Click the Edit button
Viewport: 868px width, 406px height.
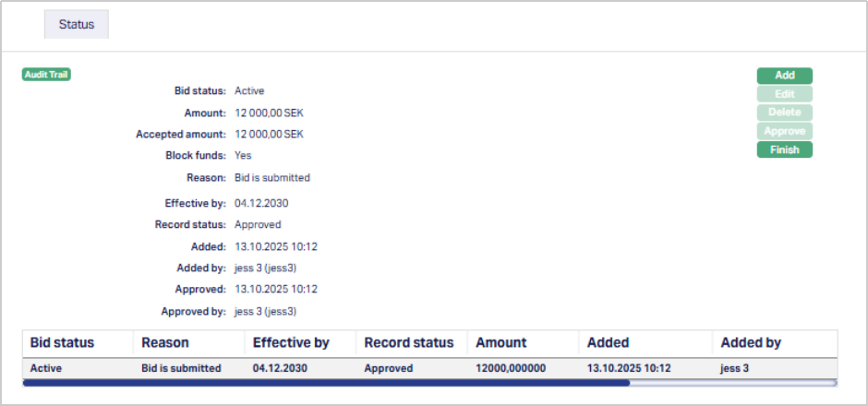pos(784,94)
